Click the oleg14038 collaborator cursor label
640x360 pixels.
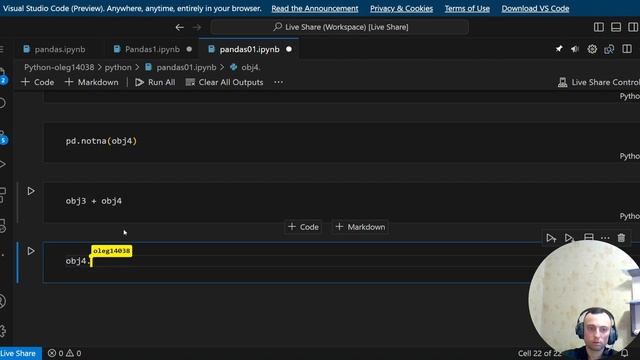(111, 251)
